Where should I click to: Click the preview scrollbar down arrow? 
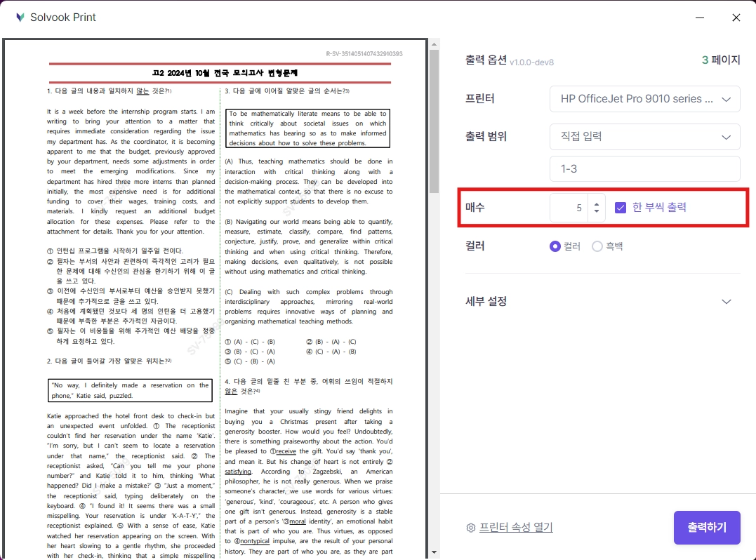[434, 552]
